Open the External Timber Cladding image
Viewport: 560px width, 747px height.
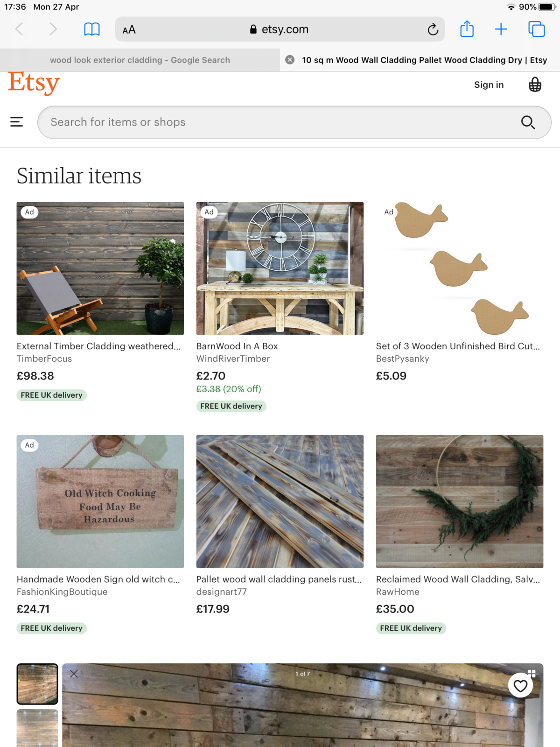(100, 268)
